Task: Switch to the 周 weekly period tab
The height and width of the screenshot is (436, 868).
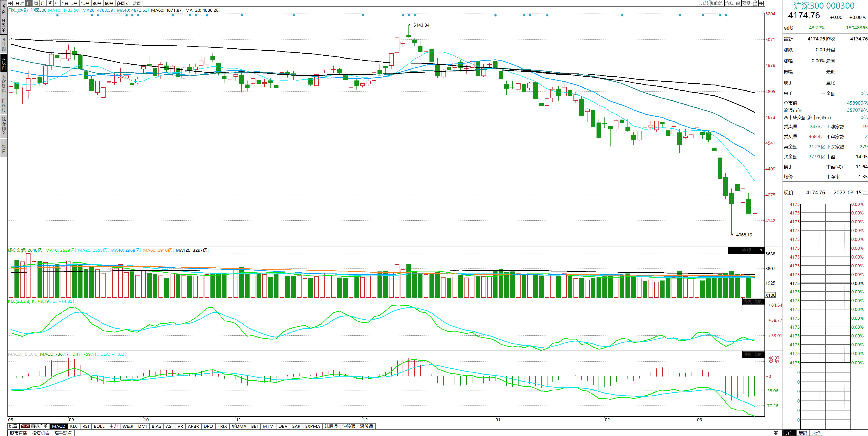Action: [36, 3]
